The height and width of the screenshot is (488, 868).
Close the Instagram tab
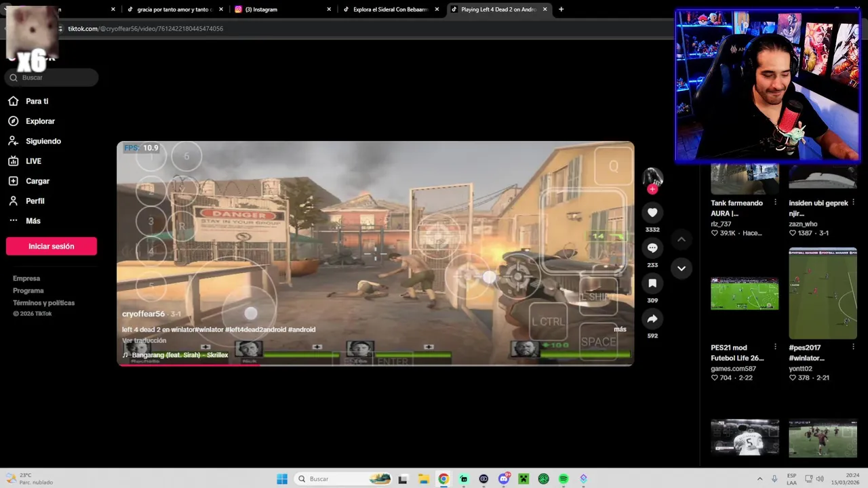[329, 9]
